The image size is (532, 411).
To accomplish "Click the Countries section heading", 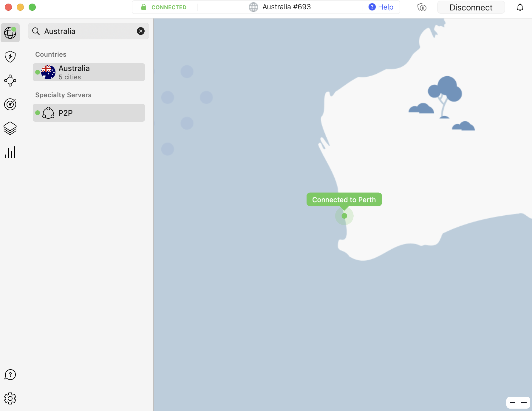I will (x=51, y=54).
